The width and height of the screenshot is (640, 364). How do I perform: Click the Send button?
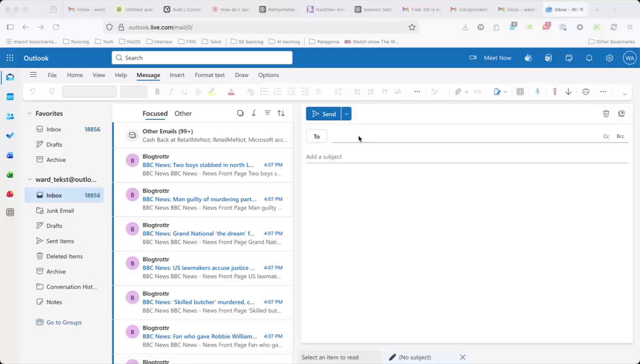pyautogui.click(x=324, y=114)
